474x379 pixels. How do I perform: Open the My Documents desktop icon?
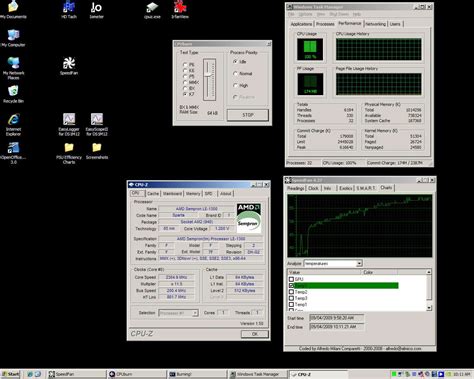pyautogui.click(x=13, y=9)
